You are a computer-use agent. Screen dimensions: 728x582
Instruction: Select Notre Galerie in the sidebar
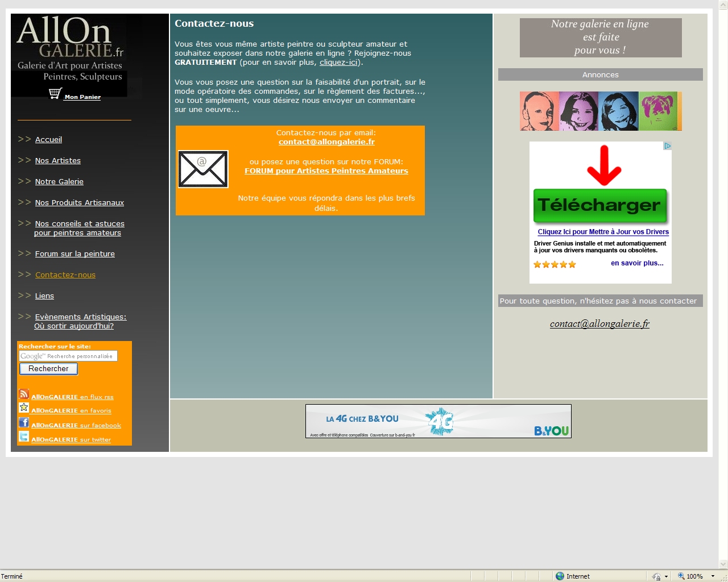coord(59,182)
